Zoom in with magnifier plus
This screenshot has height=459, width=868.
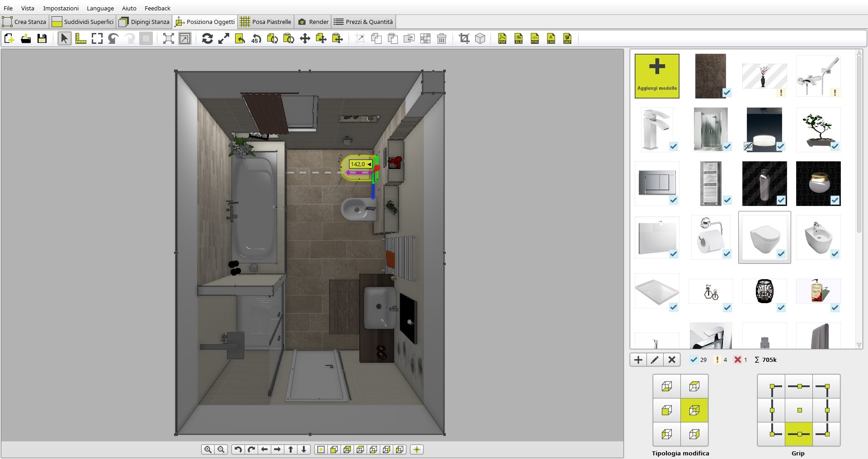[208, 450]
